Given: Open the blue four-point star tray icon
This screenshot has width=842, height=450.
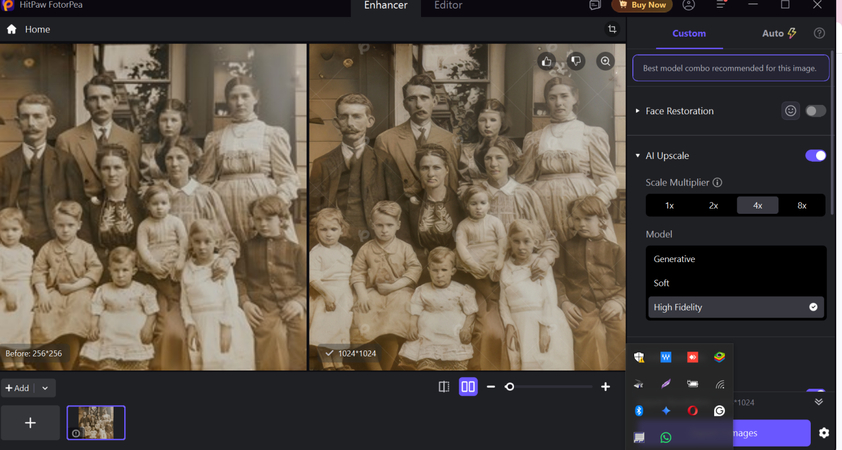Looking at the screenshot, I should tap(666, 411).
